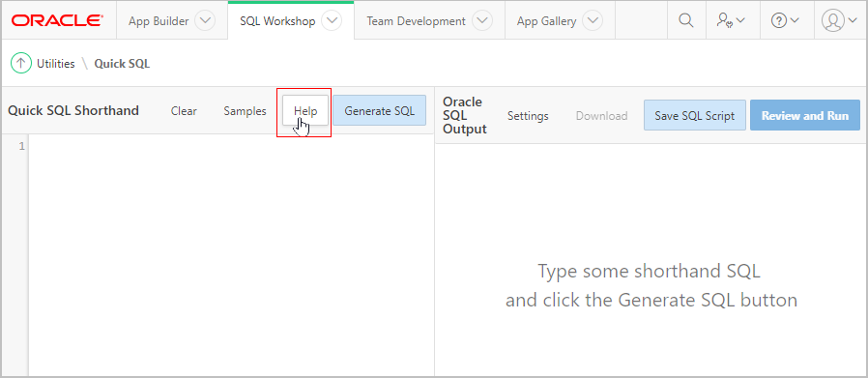Screen dimensions: 868x378
Task: Click the Clear button
Action: pyautogui.click(x=184, y=110)
